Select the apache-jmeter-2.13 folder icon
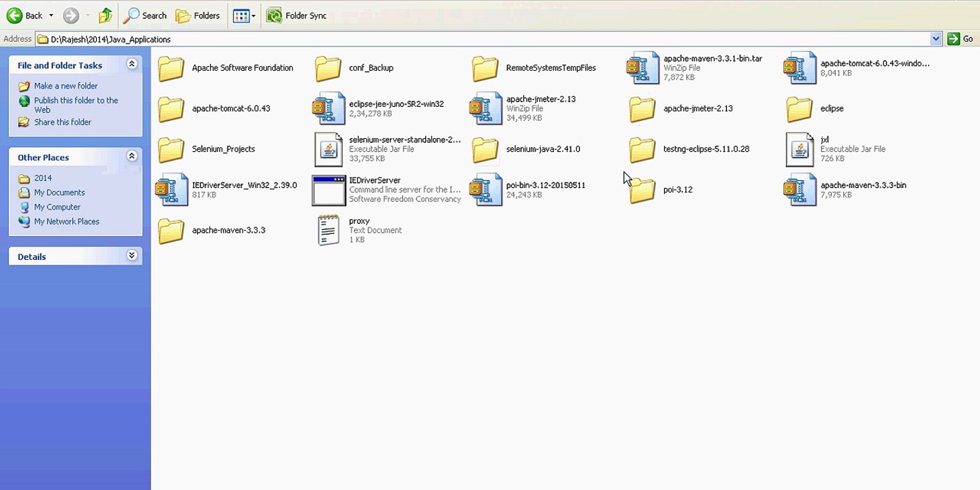980x490 pixels. click(642, 109)
